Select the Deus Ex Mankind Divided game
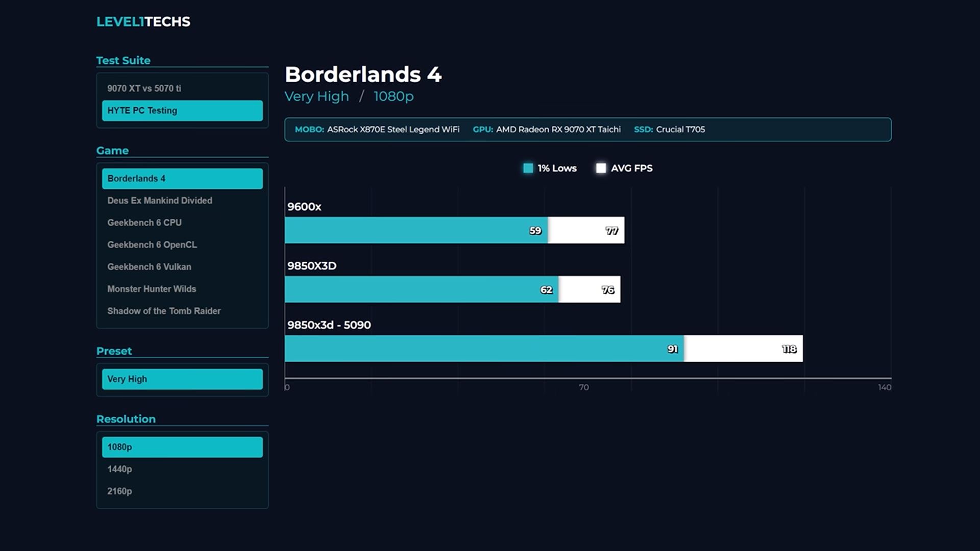Image resolution: width=980 pixels, height=551 pixels. click(160, 201)
